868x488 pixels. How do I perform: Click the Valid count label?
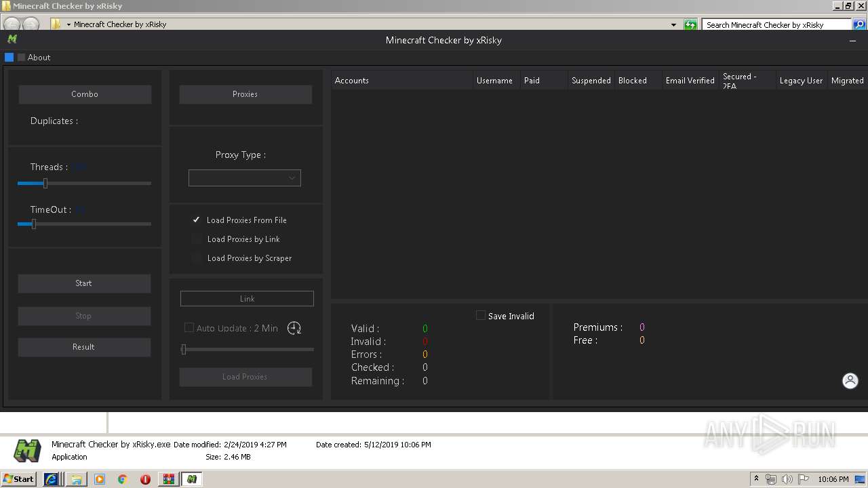366,329
